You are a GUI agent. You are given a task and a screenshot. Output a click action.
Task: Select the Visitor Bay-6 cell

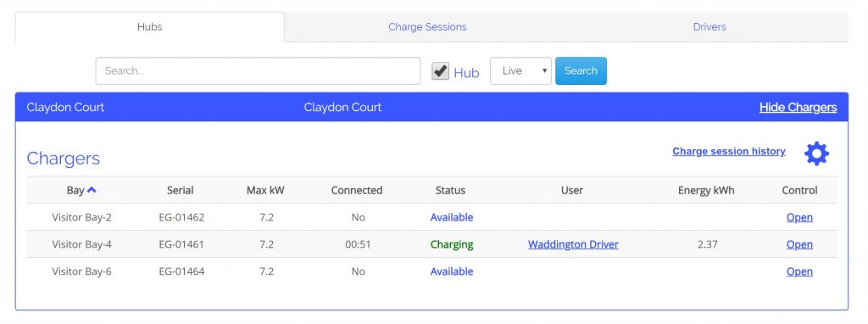[82, 271]
